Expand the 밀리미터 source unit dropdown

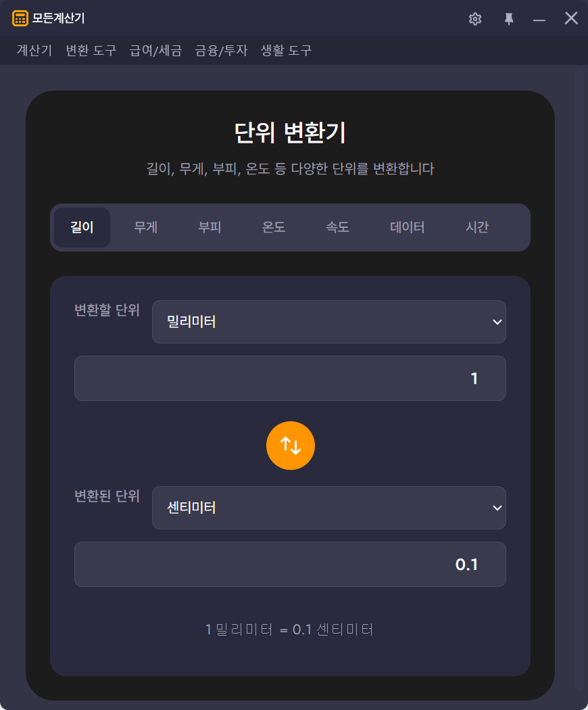pos(328,322)
